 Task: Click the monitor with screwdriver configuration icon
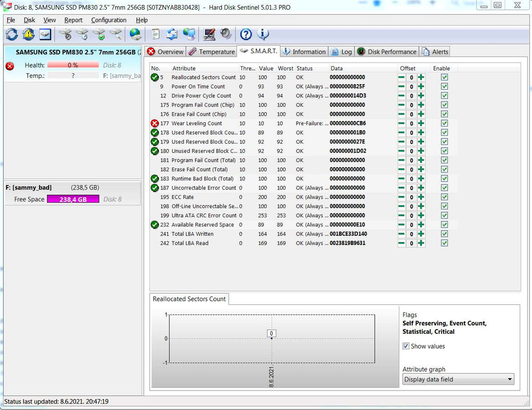[209, 34]
